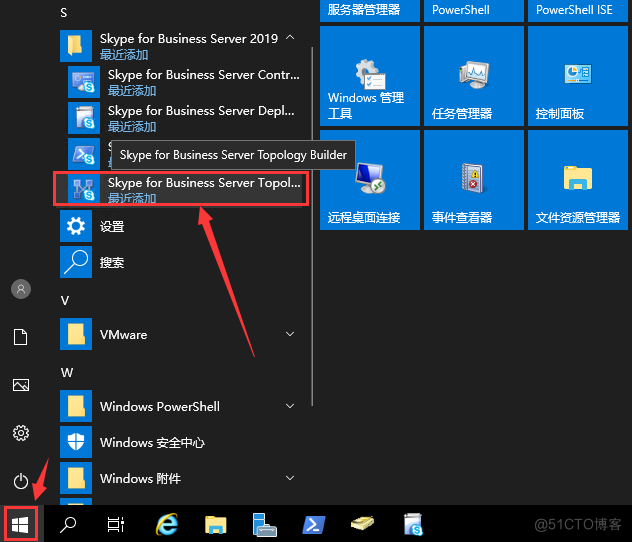Screen dimensions: 632x542
Task: Click the Power button in Start sidebar
Action: 21,481
